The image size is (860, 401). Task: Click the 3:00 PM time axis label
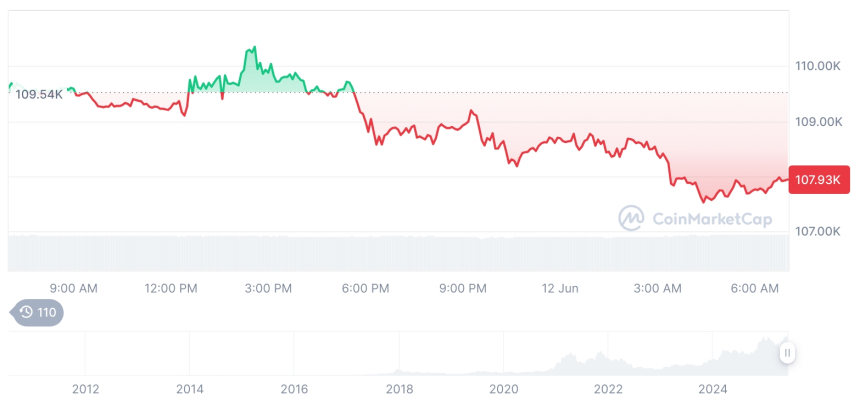pyautogui.click(x=267, y=288)
